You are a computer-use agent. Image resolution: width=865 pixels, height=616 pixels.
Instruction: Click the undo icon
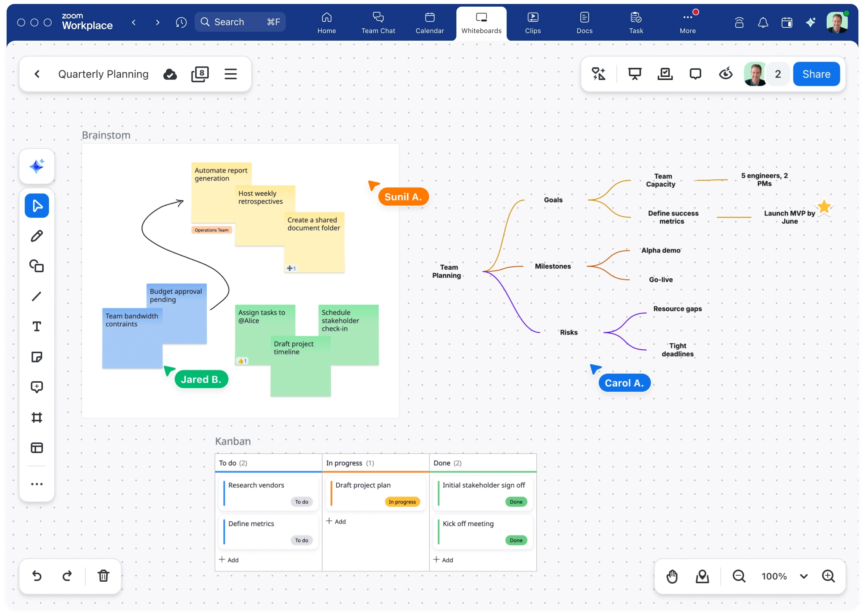click(x=36, y=576)
